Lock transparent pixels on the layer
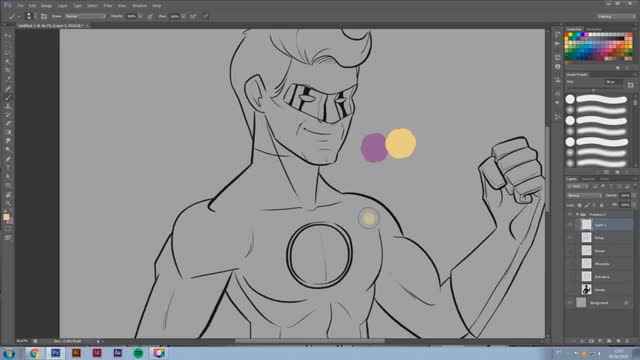The image size is (640, 360). point(580,205)
